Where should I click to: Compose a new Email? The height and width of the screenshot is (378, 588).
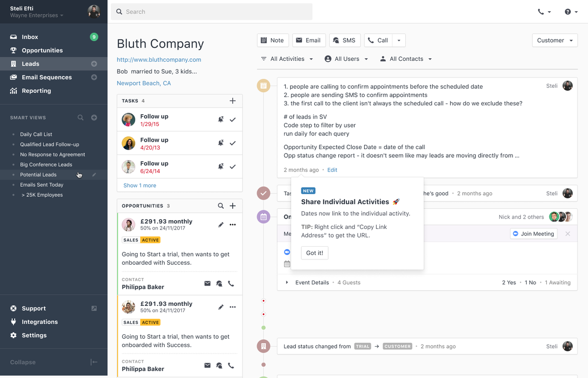(x=309, y=40)
